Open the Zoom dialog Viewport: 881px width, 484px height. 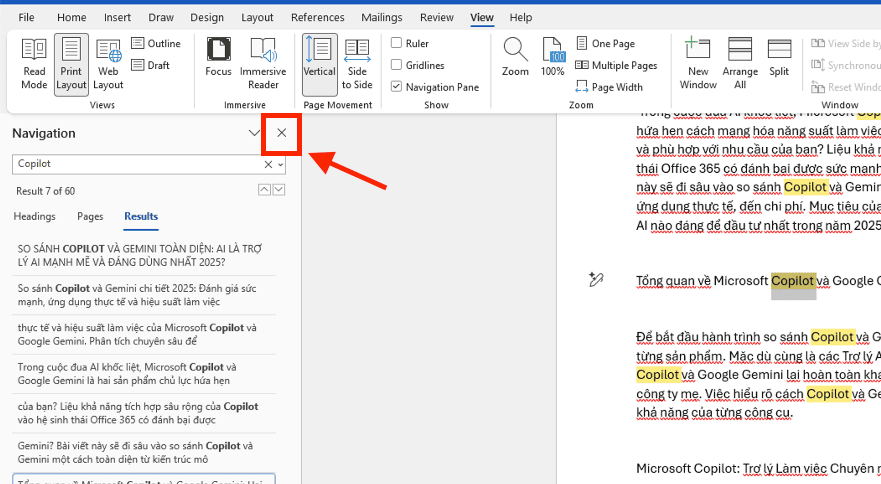(x=515, y=57)
